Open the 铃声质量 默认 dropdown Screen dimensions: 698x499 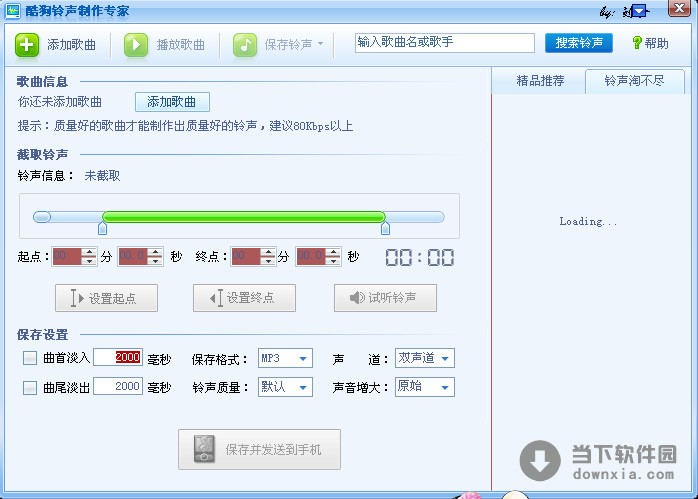coord(285,387)
